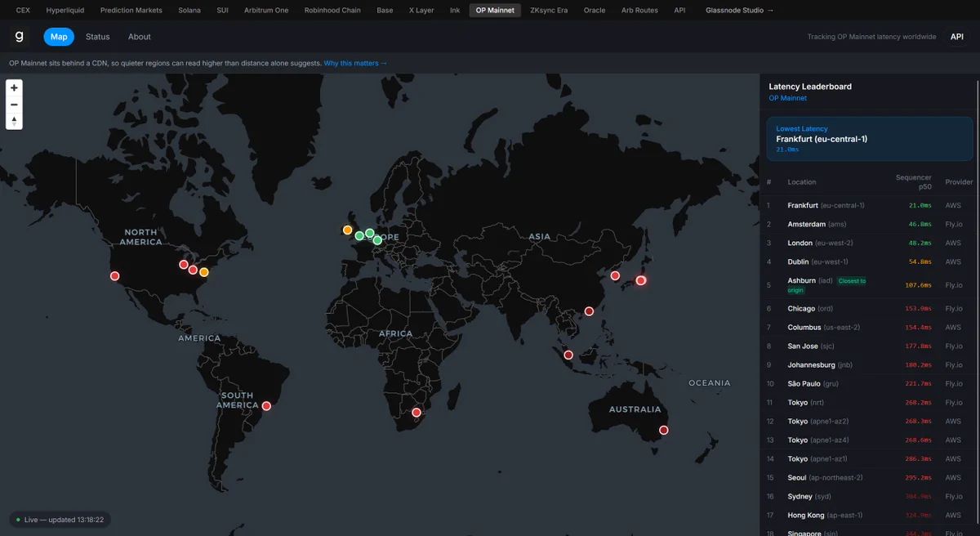980x536 pixels.
Task: Select the Frankfurt (eu-central-1) leaderboard row
Action: pos(870,205)
